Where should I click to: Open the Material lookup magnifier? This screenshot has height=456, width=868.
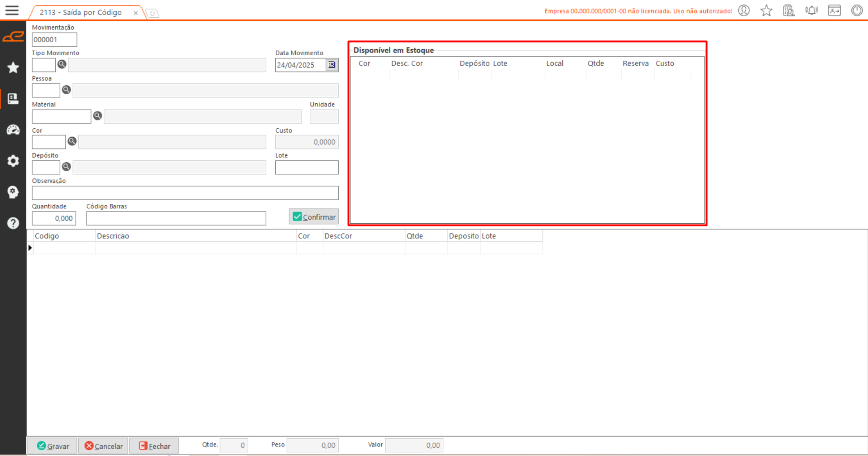pos(97,116)
